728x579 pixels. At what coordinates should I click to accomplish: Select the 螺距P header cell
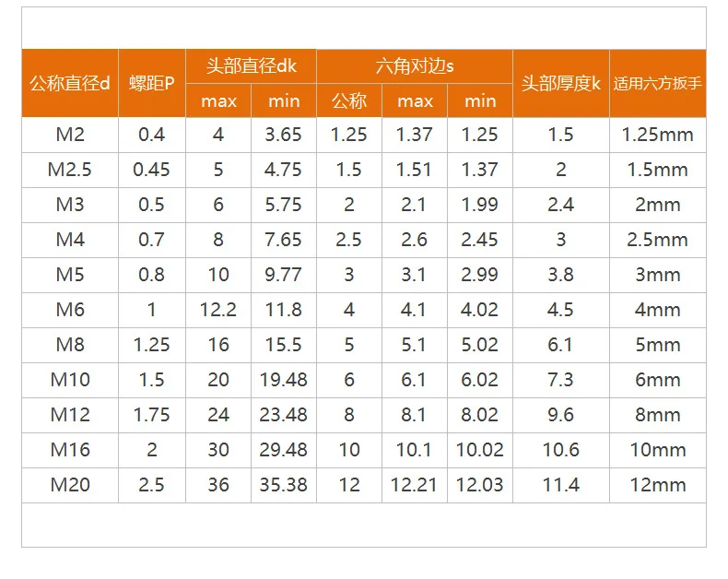(x=152, y=83)
